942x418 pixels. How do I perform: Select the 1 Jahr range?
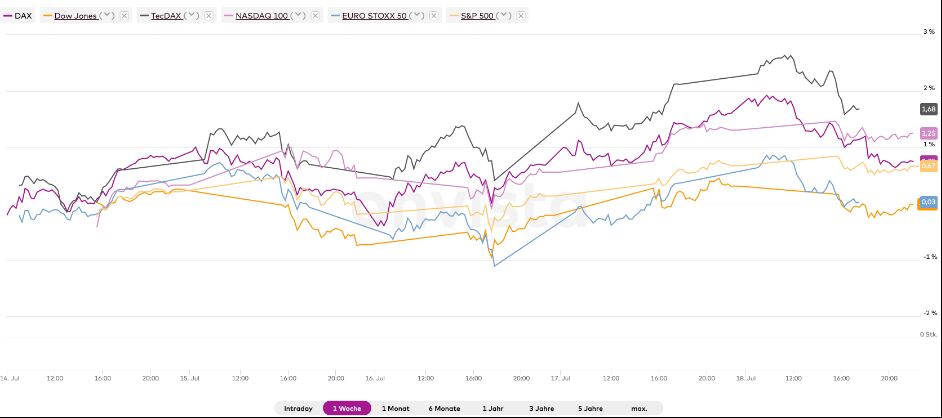coord(492,408)
